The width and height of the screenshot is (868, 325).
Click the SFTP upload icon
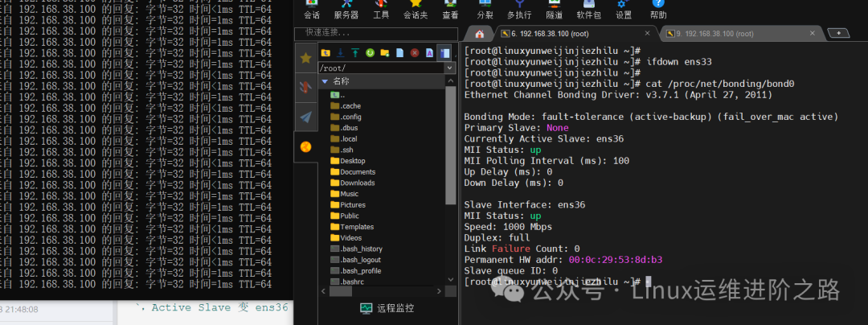355,53
